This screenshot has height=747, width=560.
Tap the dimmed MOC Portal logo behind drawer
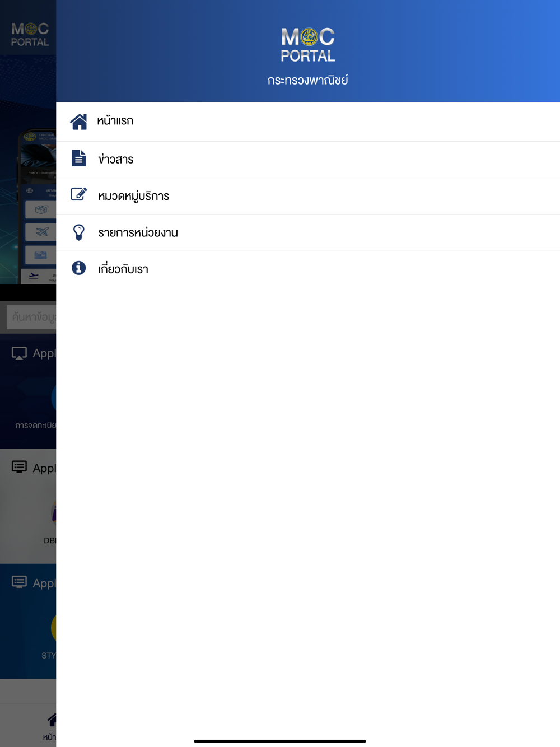(x=30, y=35)
